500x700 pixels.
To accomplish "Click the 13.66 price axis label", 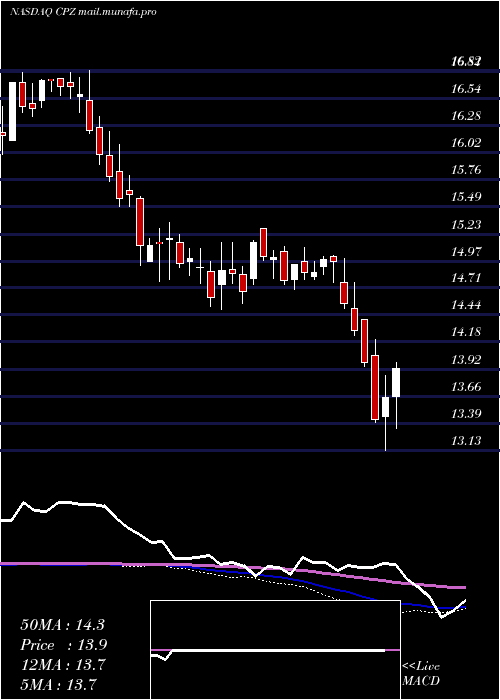I will click(x=466, y=387).
